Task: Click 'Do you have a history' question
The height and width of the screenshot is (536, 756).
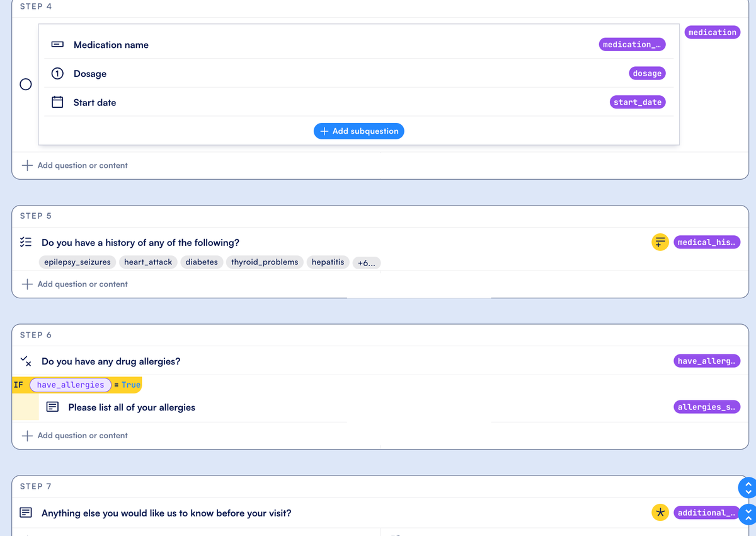Action: 140,243
